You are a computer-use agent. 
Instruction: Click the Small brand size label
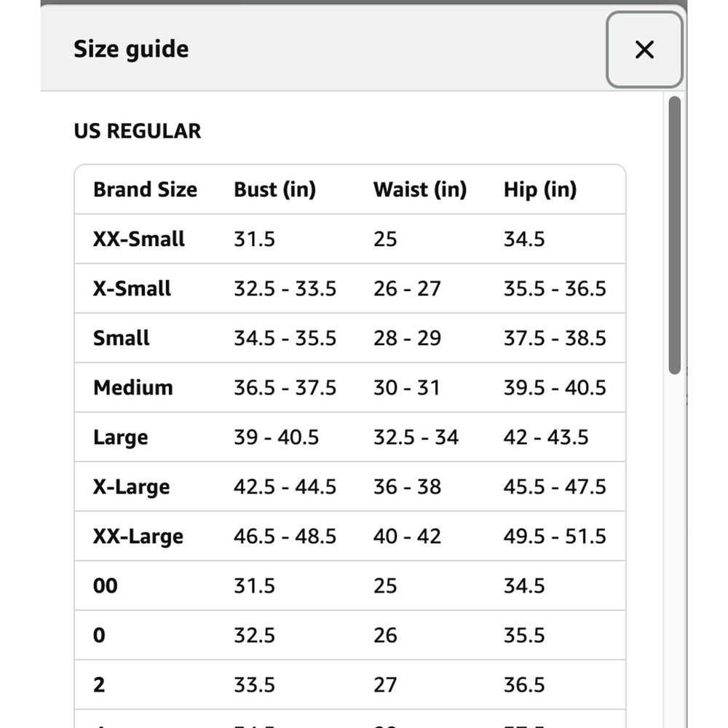pos(121,339)
